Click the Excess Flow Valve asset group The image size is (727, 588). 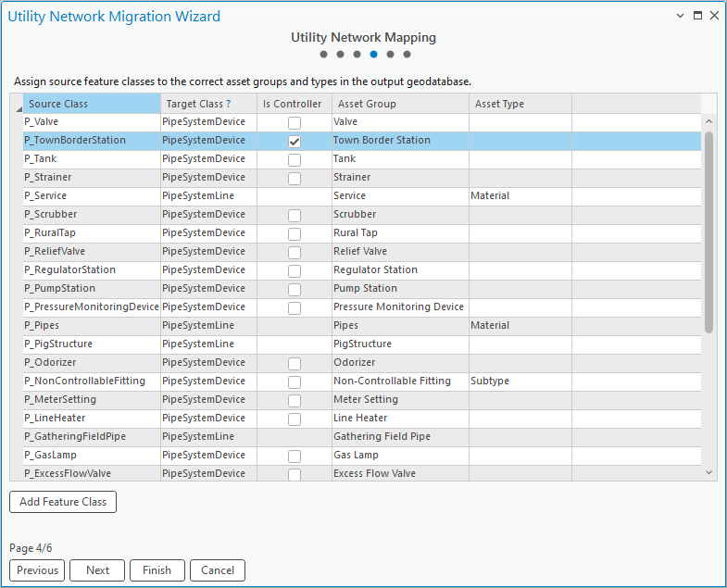[x=401, y=473]
